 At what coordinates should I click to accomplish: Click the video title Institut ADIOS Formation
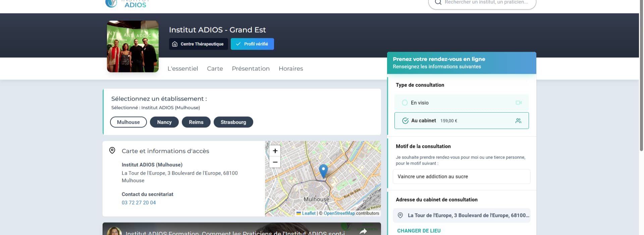click(235, 233)
